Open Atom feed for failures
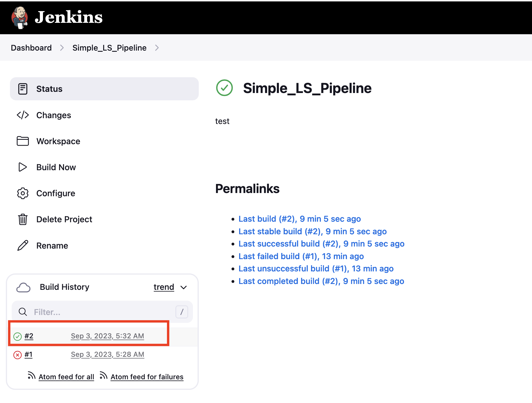Screen dimensions: 532x403 [x=147, y=377]
